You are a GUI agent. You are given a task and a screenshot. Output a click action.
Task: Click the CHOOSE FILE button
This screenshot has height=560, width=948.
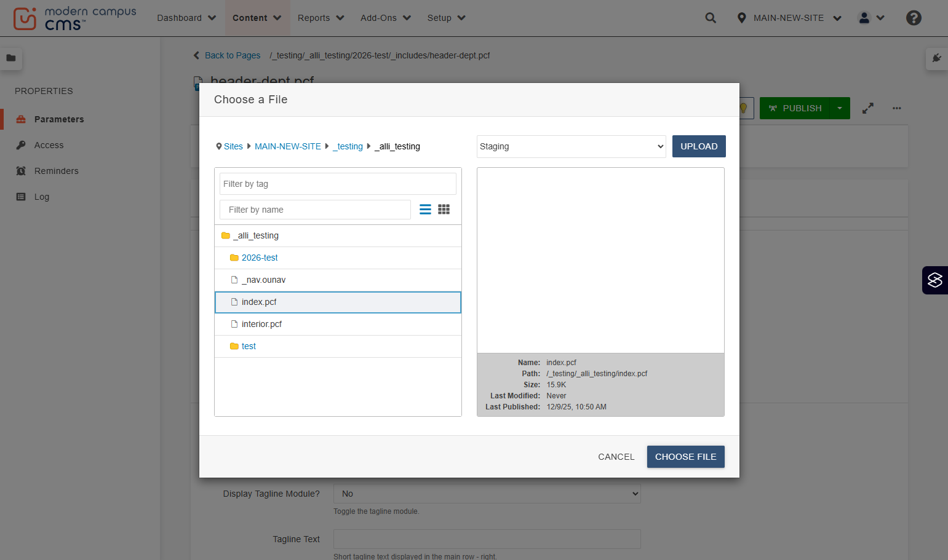686,457
